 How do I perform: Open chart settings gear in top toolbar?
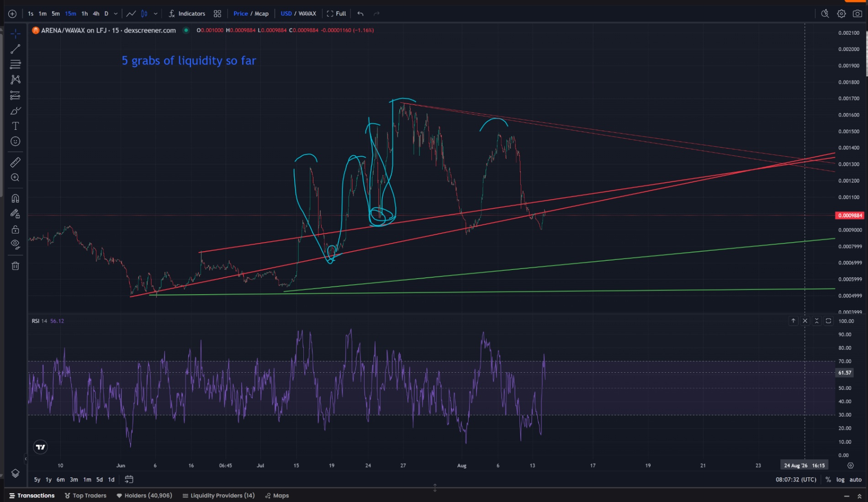click(x=841, y=14)
